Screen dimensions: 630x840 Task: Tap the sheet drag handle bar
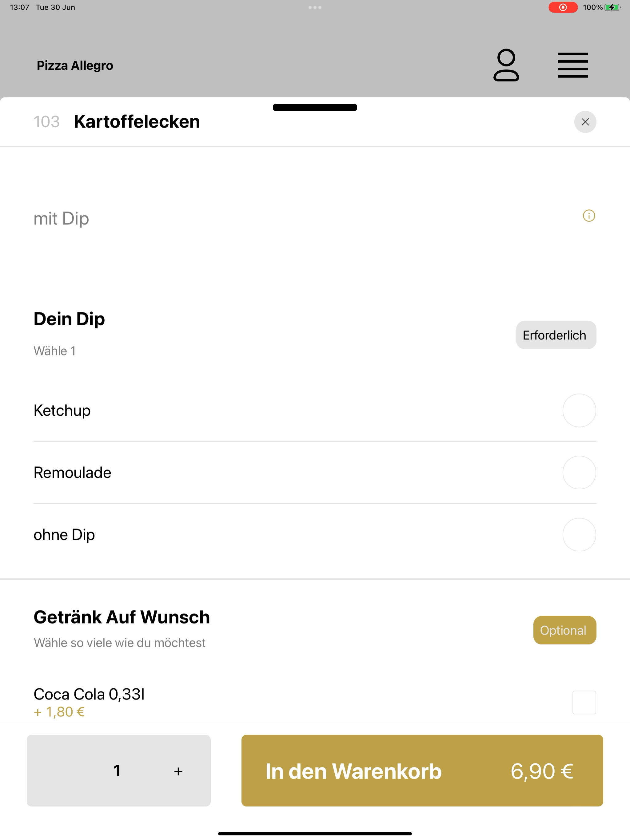[315, 108]
